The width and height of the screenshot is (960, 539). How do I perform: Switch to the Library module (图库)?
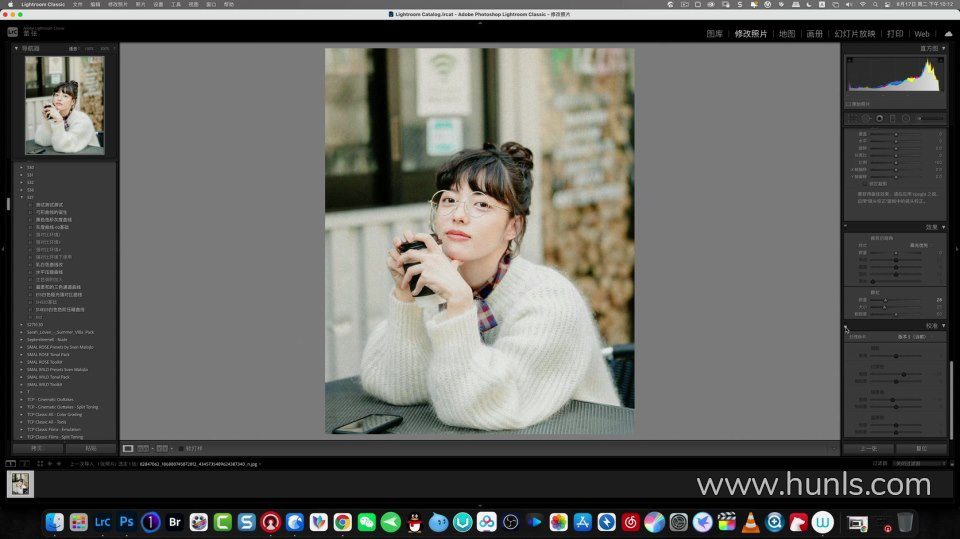714,33
